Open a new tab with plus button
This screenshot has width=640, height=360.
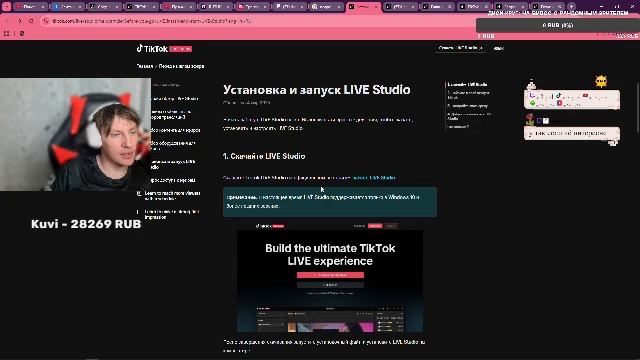[x=571, y=7]
